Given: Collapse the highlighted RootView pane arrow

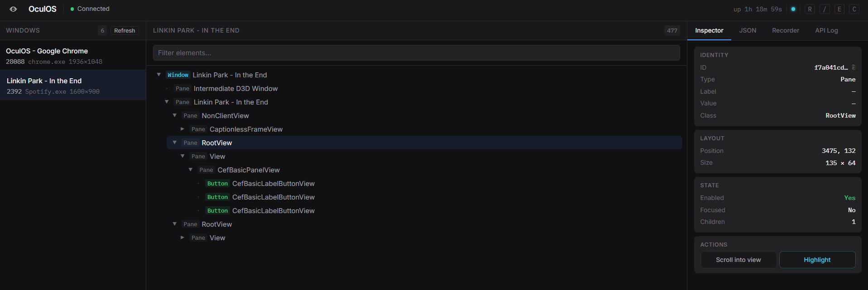Looking at the screenshot, I should click(175, 143).
